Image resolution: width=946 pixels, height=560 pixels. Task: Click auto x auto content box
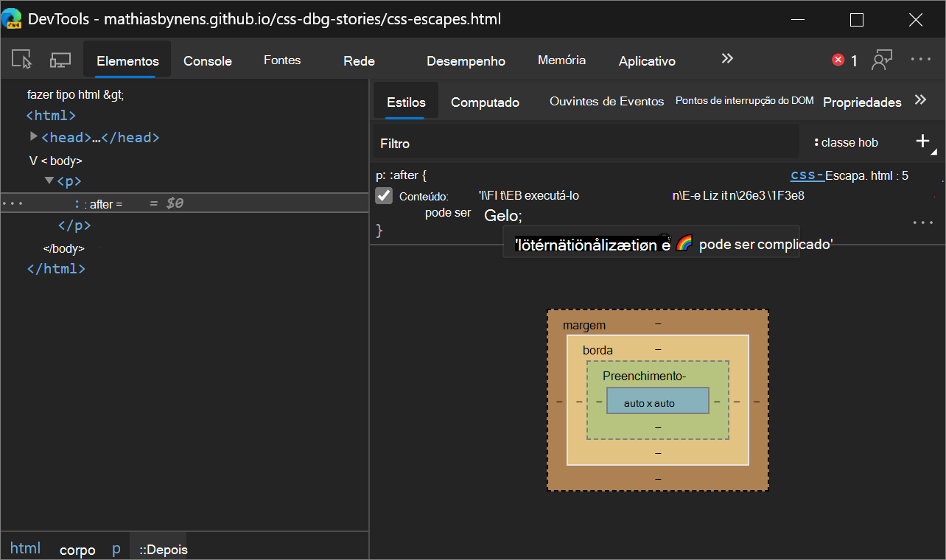click(x=657, y=400)
